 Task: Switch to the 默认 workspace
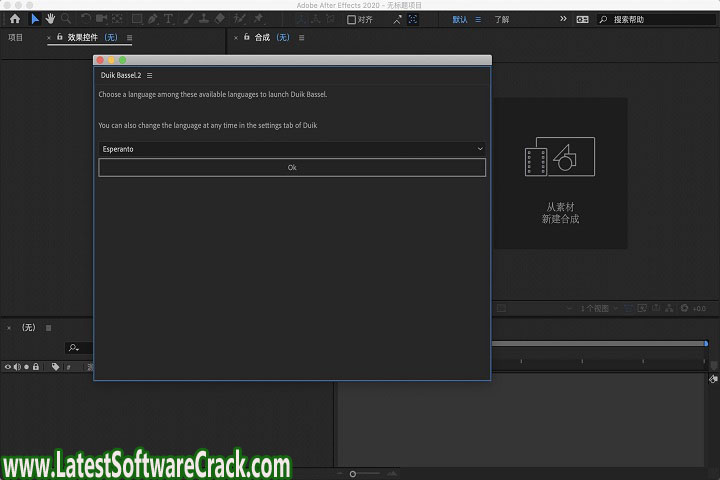460,20
